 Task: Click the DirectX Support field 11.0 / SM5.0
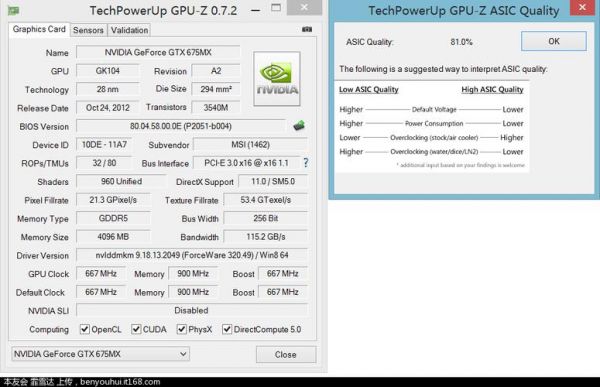point(273,181)
